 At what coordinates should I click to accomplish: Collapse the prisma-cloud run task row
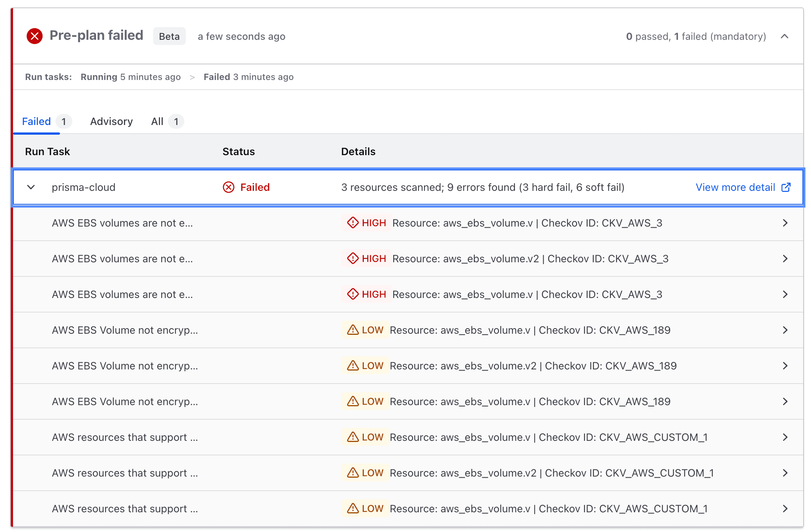[31, 187]
